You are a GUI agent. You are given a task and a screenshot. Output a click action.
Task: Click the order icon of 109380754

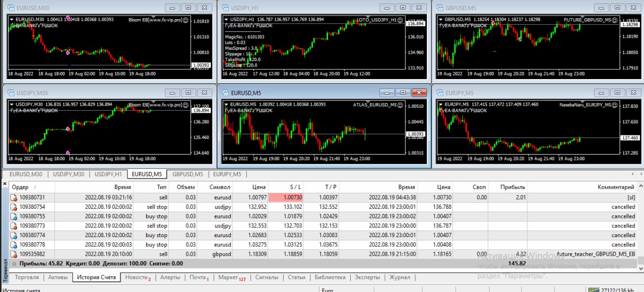point(15,207)
